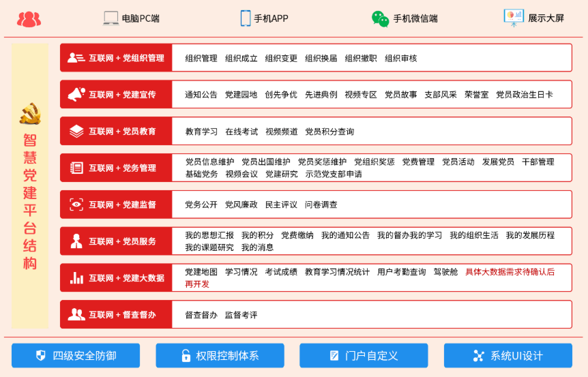Open the 系统UI设计 button
Screen dimensions: 588x377
tap(508, 355)
